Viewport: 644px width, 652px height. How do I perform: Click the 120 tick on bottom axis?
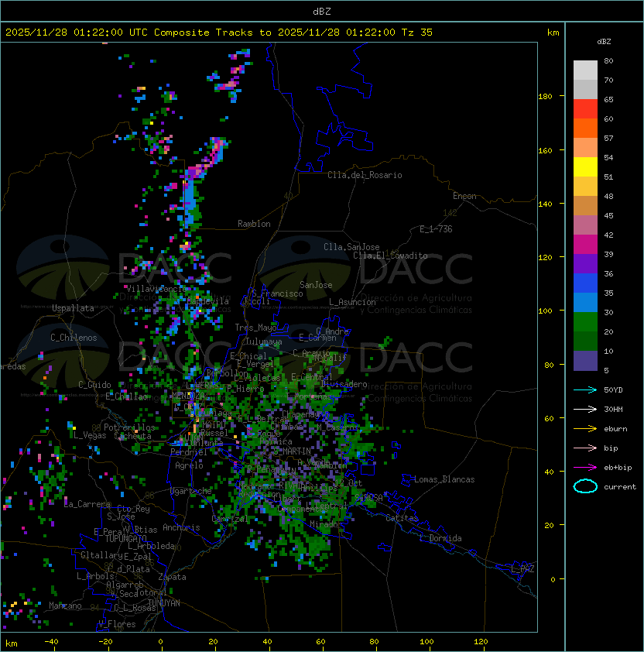point(481,642)
